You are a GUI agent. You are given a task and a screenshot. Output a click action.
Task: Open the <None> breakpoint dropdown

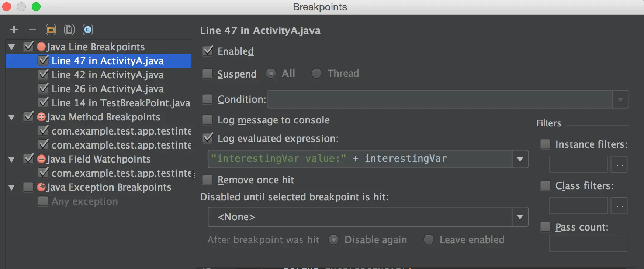[x=520, y=217]
